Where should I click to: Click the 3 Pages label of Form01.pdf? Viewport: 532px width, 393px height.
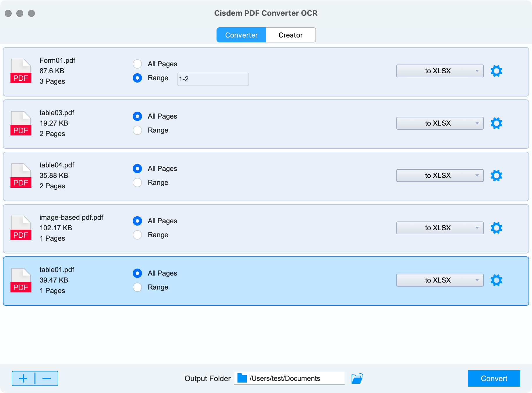(52, 81)
